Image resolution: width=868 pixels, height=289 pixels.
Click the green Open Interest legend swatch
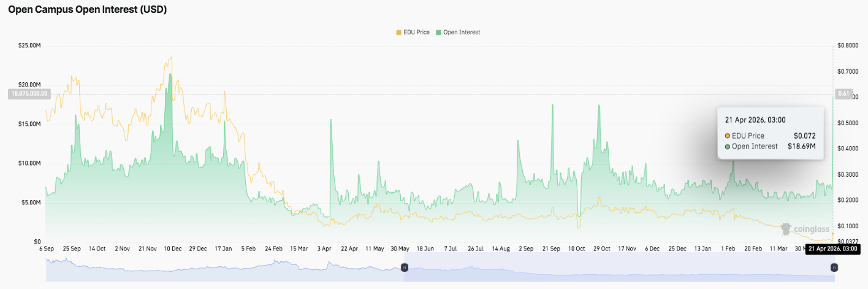pyautogui.click(x=438, y=32)
